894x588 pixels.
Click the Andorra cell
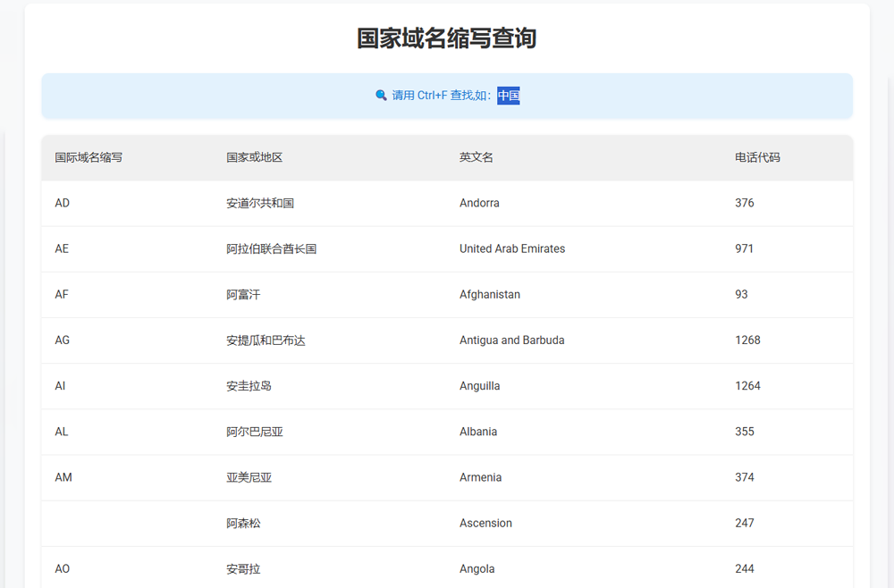pos(479,203)
